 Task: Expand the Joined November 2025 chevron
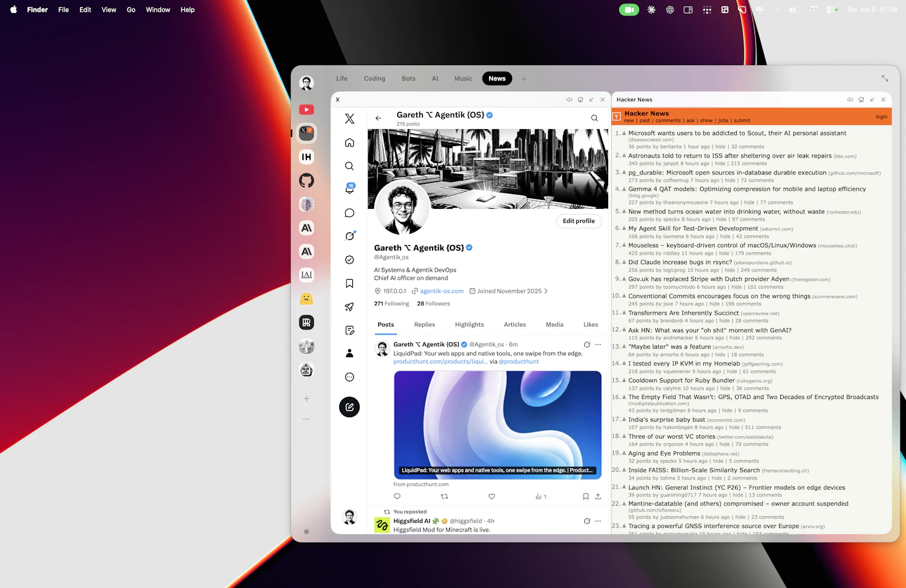[x=546, y=291]
